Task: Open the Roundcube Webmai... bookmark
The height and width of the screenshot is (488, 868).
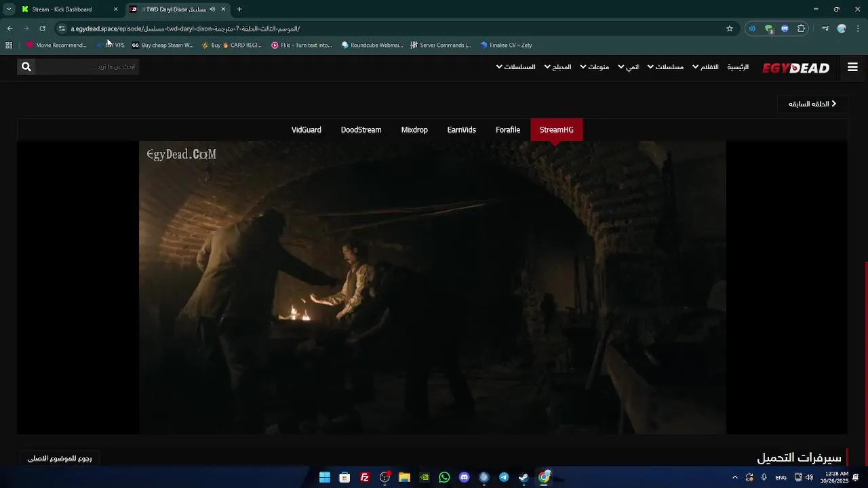Action: tap(372, 45)
